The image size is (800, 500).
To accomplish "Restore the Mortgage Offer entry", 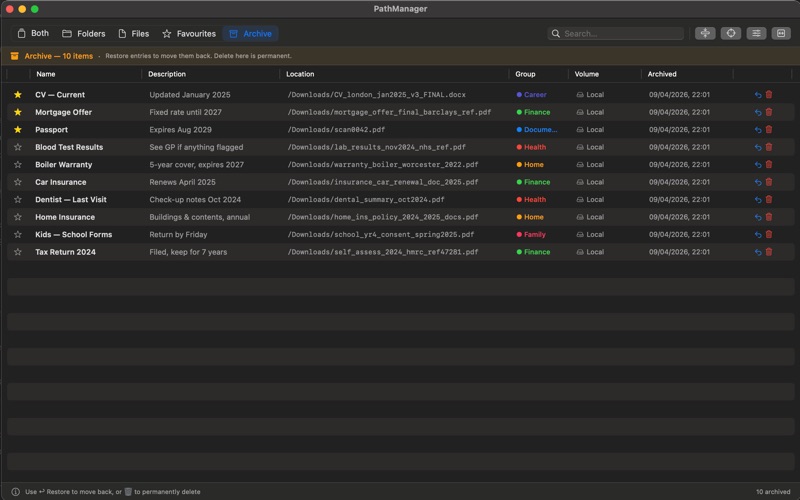I will pos(758,112).
